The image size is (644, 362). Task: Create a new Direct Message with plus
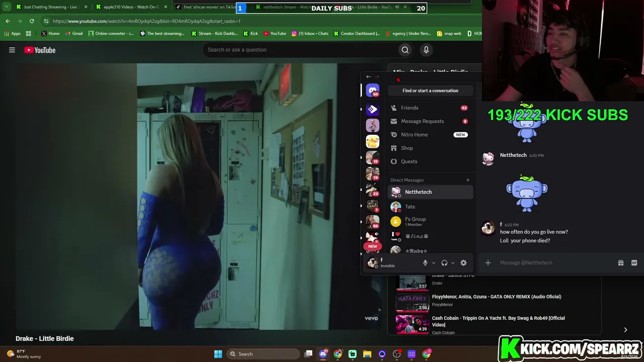[467, 180]
